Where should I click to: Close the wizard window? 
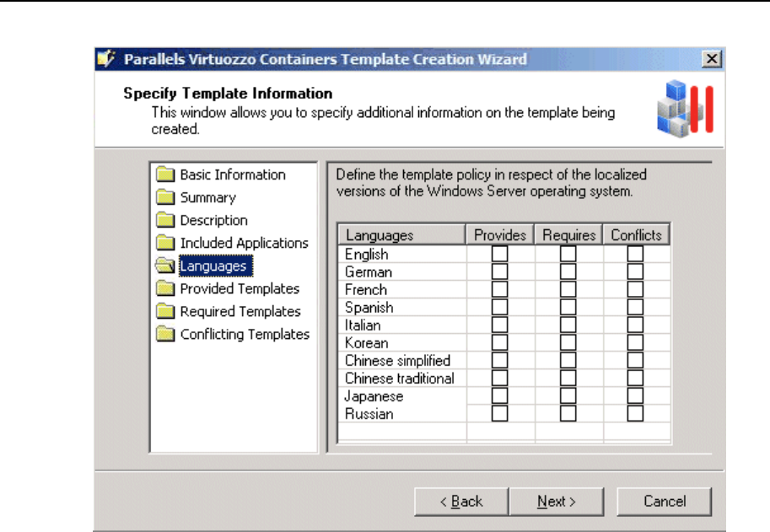[x=712, y=59]
